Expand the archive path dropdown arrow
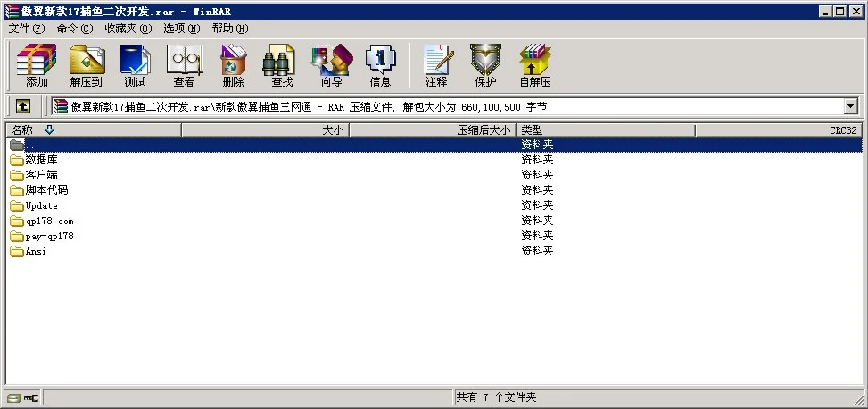The image size is (868, 409). [849, 106]
